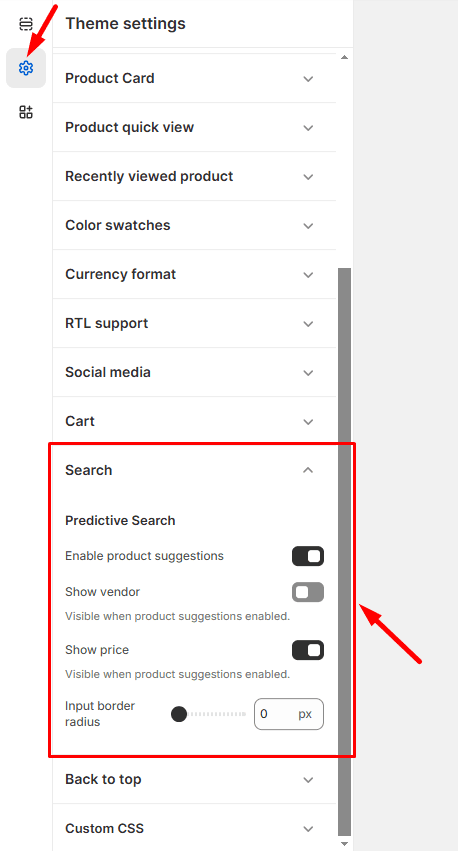The image size is (458, 851).
Task: Select the Theme settings gear icon
Action: 26,68
